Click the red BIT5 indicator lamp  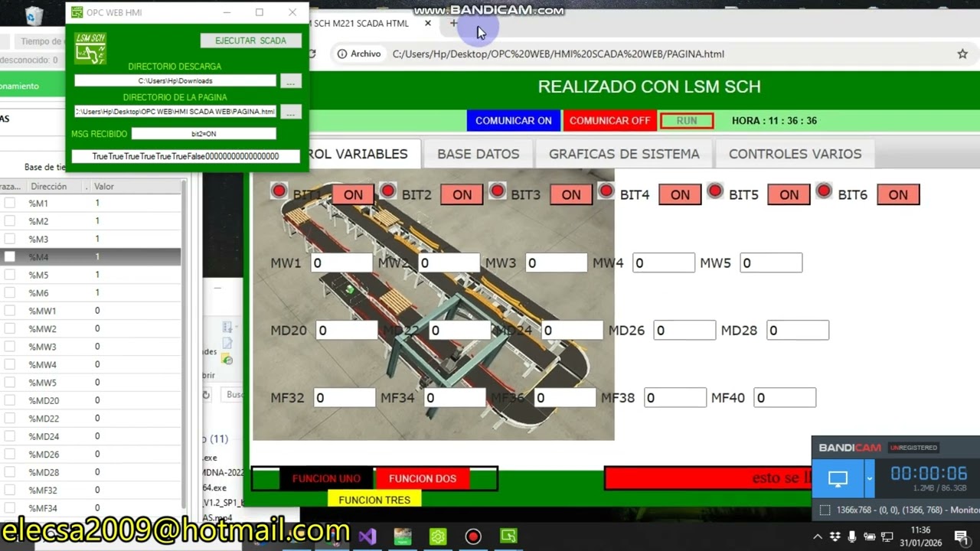tap(715, 191)
